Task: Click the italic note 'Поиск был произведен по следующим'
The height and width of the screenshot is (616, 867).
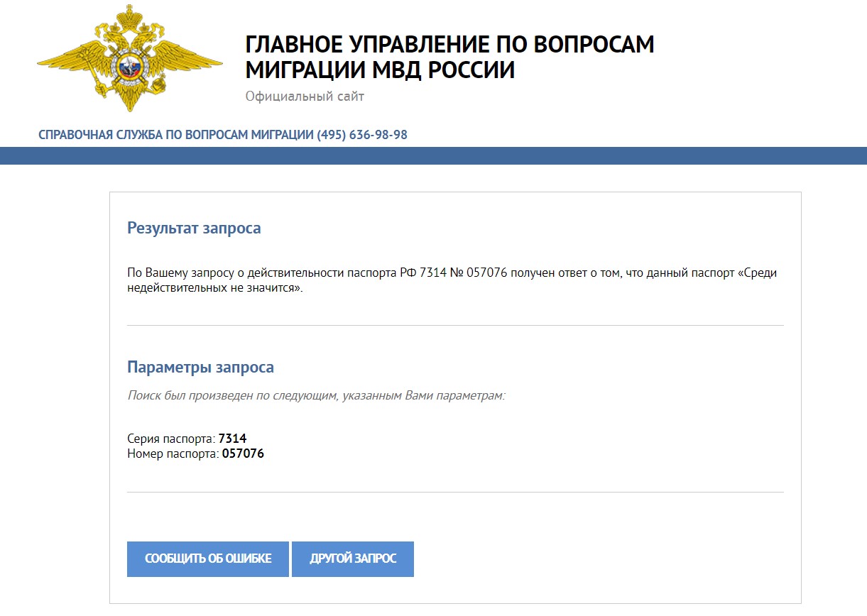Action: click(x=316, y=395)
